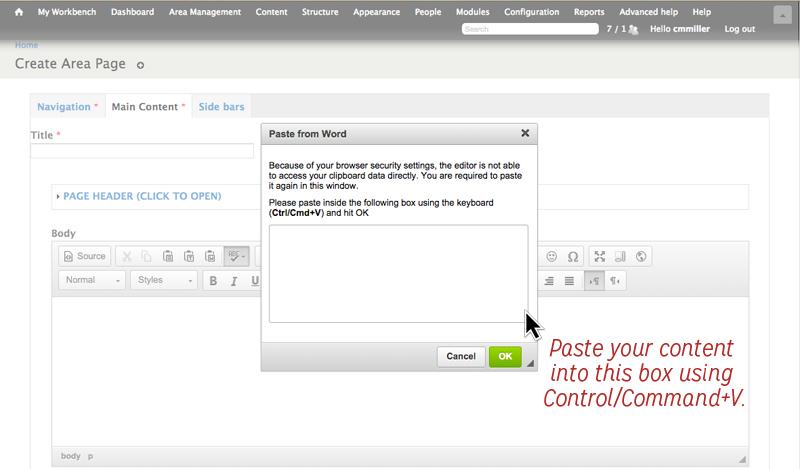Switch to the Side bars tab

221,106
